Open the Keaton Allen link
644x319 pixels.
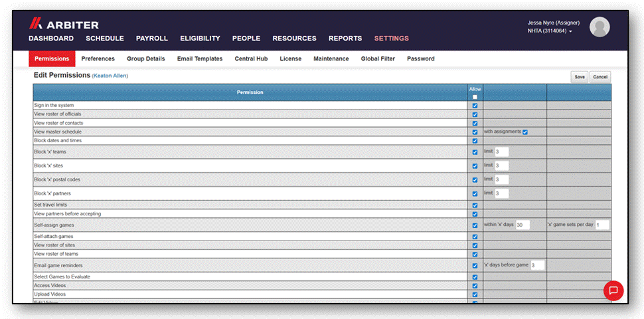110,76
